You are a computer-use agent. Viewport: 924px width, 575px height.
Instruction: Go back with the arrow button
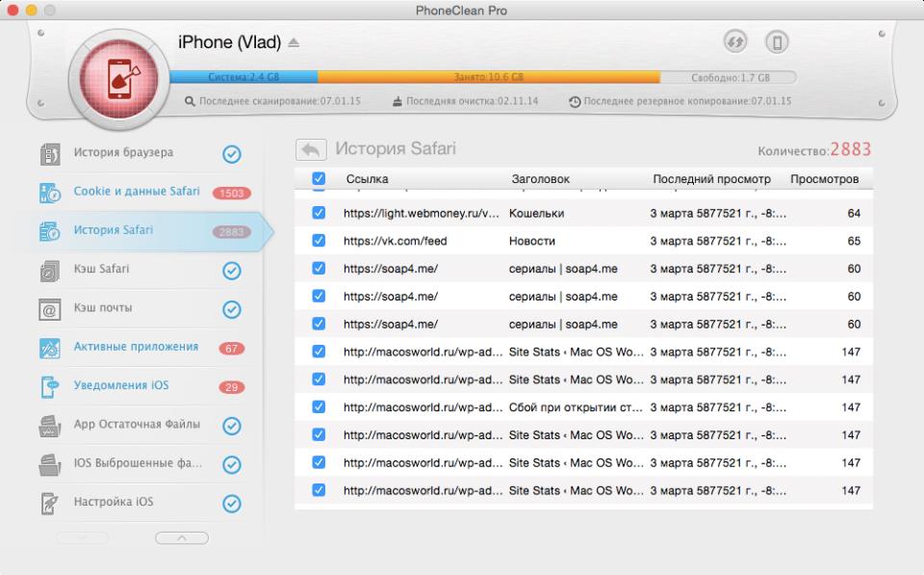(311, 150)
